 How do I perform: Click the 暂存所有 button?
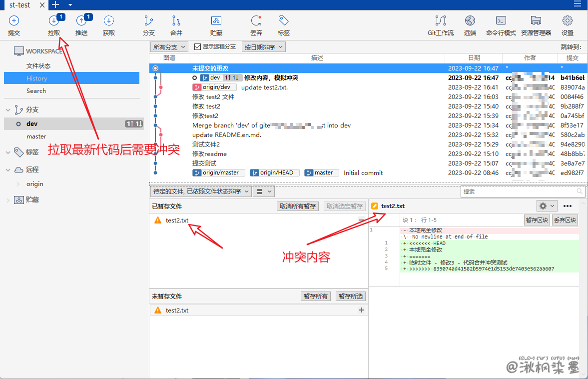coord(316,296)
